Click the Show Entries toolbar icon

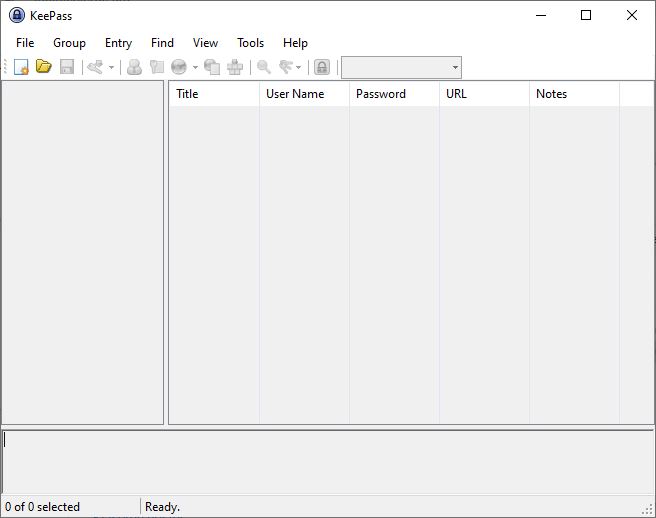pos(286,67)
